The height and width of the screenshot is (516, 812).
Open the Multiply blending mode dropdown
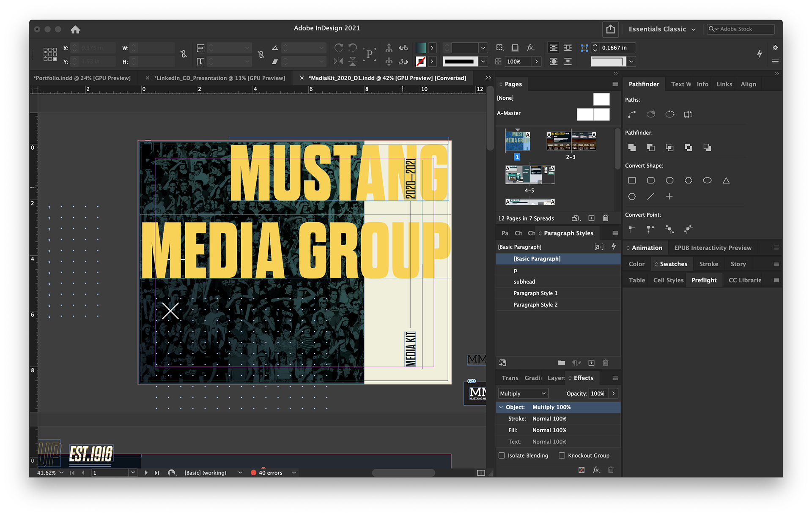pos(523,393)
